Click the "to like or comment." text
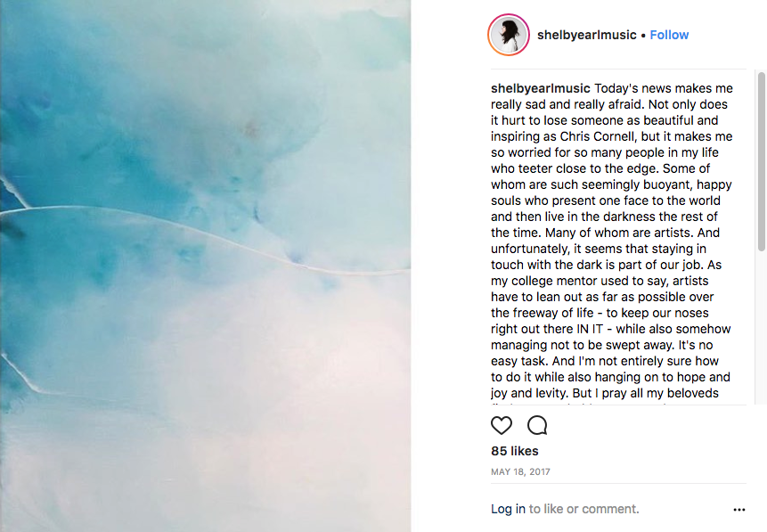Image resolution: width=767 pixels, height=532 pixels. pyautogui.click(x=583, y=509)
